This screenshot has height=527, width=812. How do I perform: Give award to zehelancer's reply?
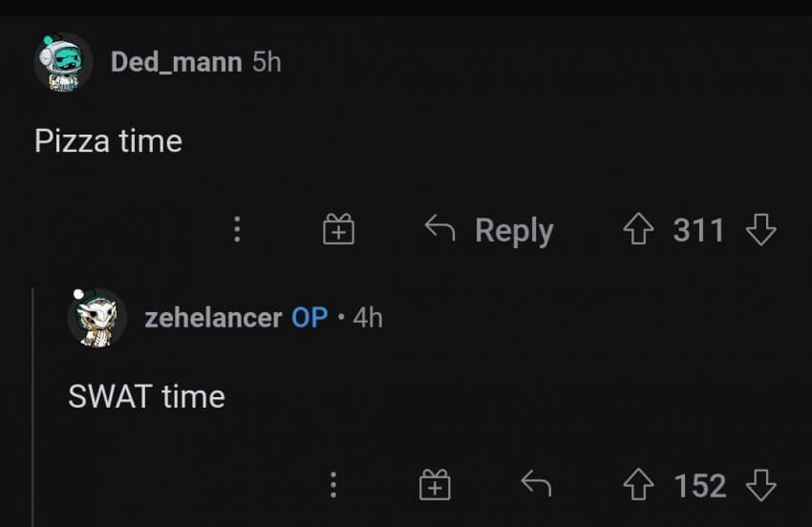435,486
